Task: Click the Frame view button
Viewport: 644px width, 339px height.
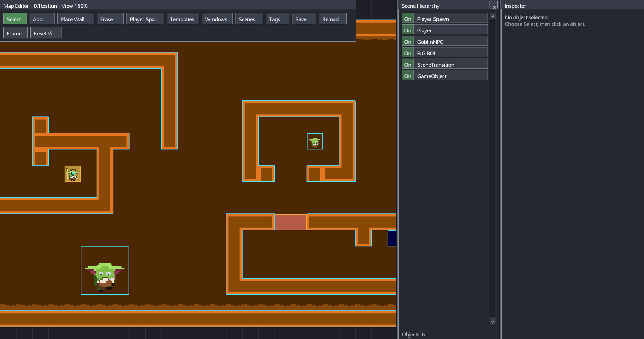Action: point(15,33)
